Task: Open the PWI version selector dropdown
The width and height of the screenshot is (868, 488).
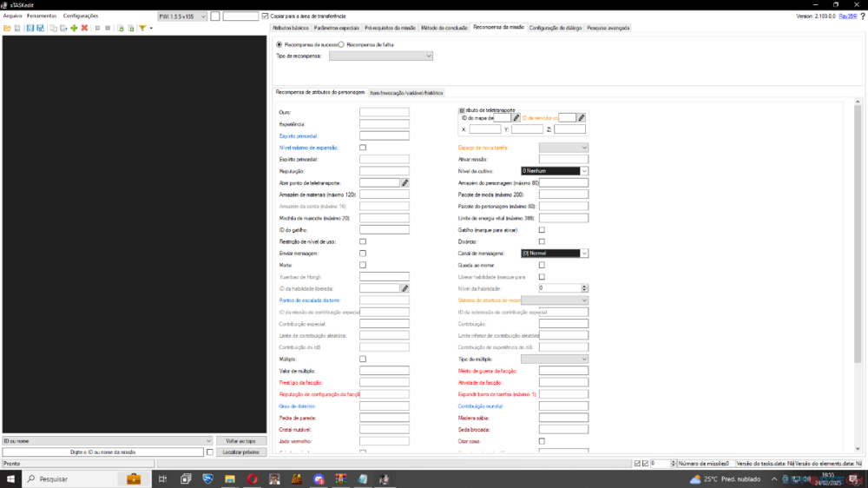Action: pos(182,16)
